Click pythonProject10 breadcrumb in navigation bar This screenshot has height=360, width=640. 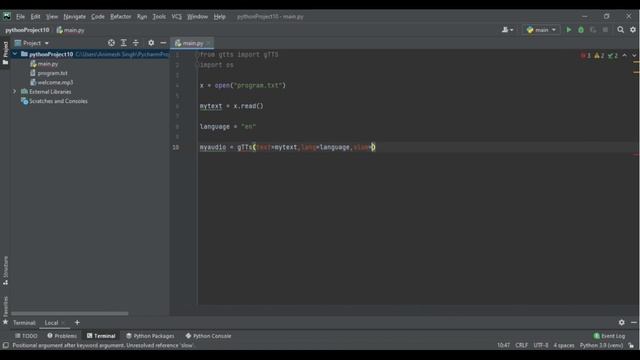(x=27, y=30)
